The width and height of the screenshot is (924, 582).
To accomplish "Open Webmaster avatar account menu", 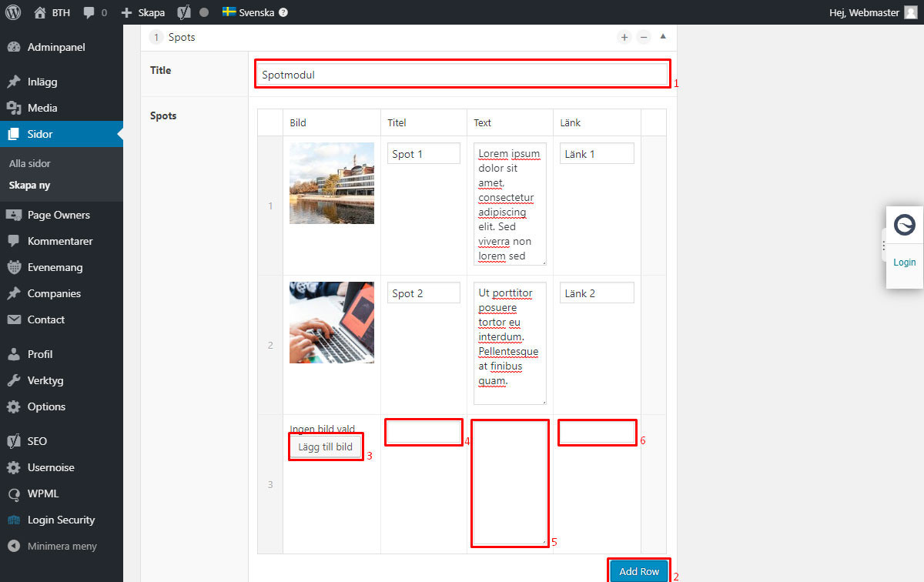I will (x=911, y=12).
